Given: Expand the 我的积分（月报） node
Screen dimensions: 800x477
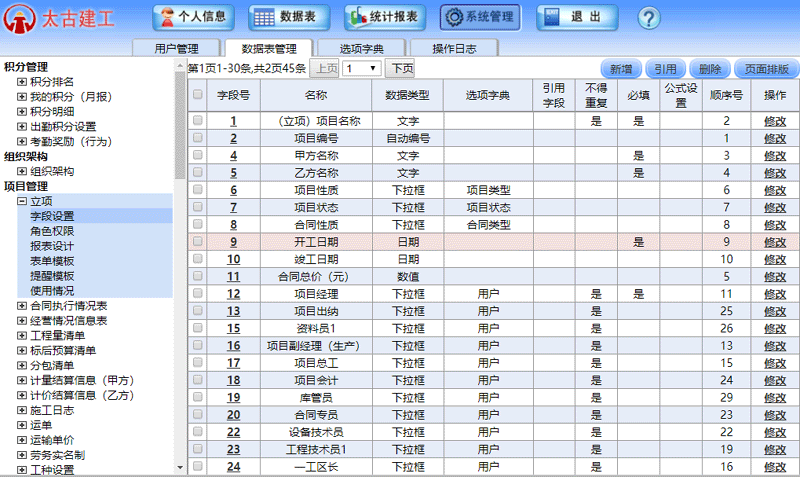Looking at the screenshot, I should [22, 96].
